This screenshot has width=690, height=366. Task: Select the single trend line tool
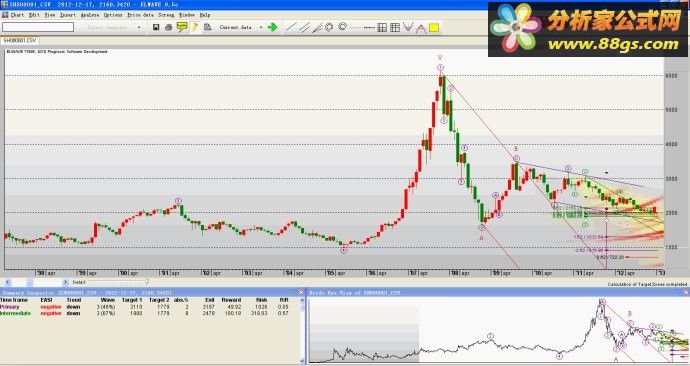(x=290, y=27)
